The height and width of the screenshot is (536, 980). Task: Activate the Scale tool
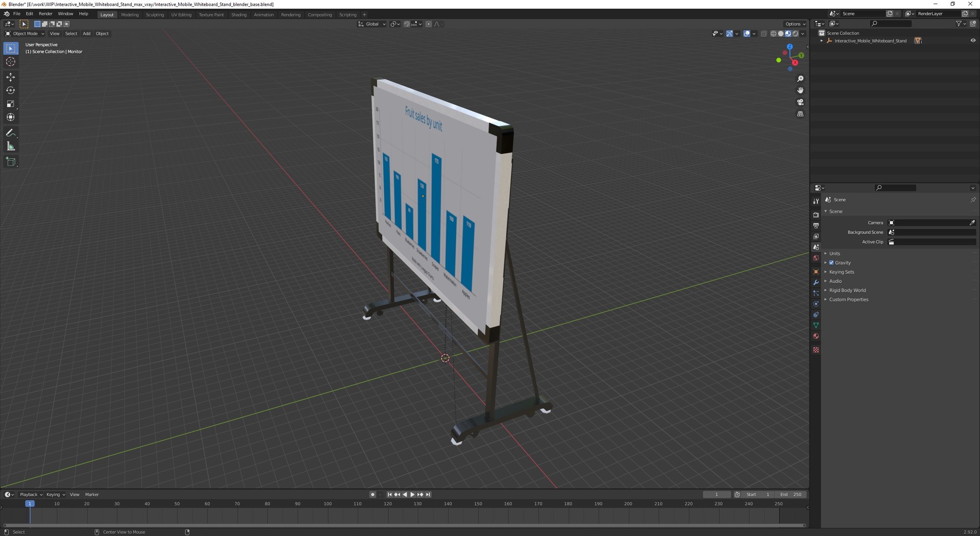point(11,104)
